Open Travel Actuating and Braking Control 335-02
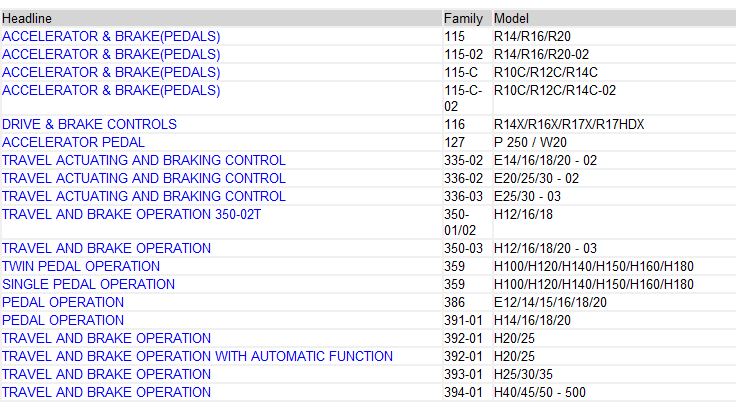Screen dimensions: 736x417 point(144,160)
